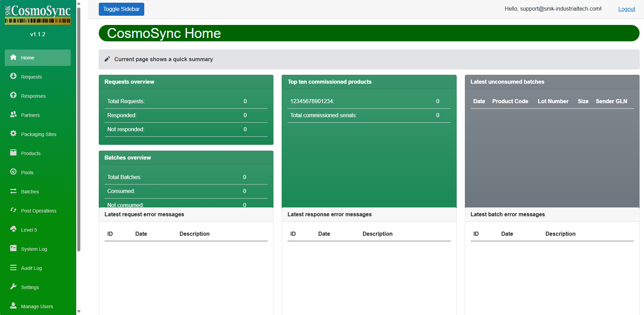The width and height of the screenshot is (644, 315).
Task: Click the Partners people icon
Action: (13, 115)
